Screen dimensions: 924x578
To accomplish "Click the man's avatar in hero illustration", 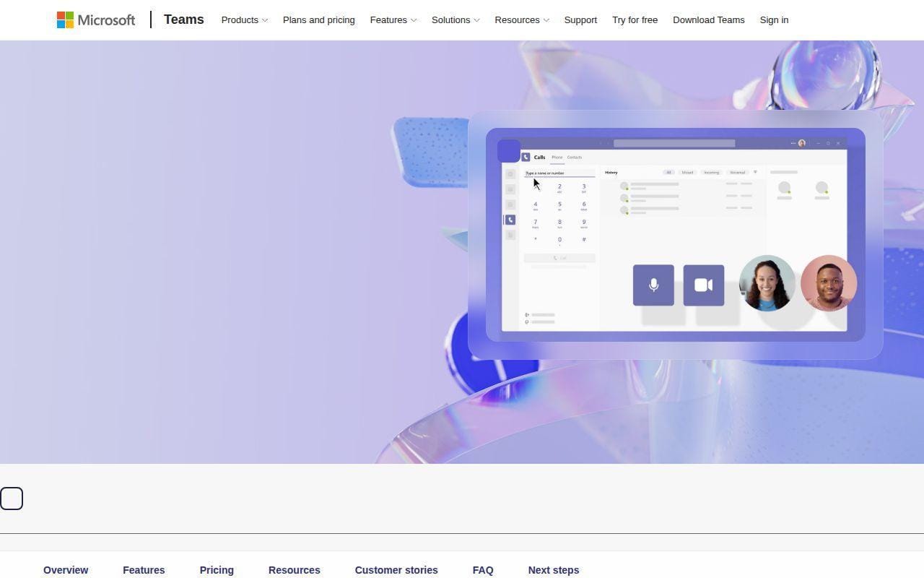I will click(x=829, y=283).
